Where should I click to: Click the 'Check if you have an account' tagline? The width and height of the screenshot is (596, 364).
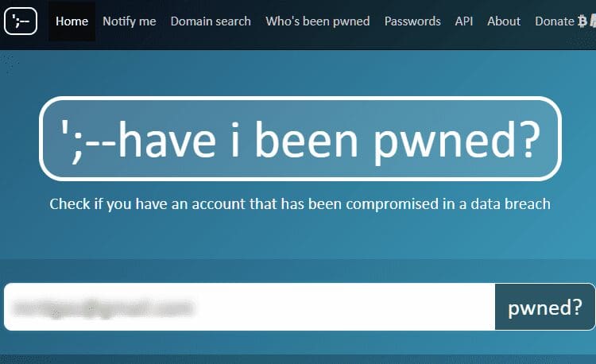300,204
